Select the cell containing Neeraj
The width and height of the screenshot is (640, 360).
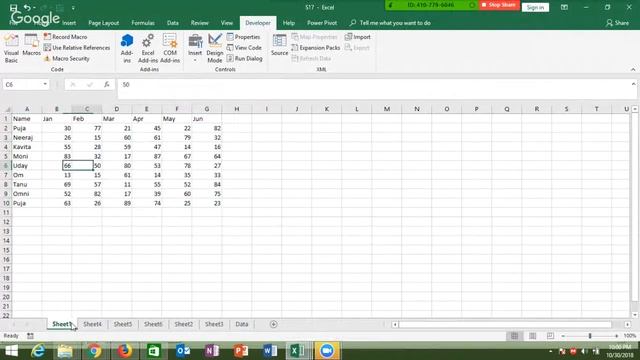pyautogui.click(x=27, y=138)
